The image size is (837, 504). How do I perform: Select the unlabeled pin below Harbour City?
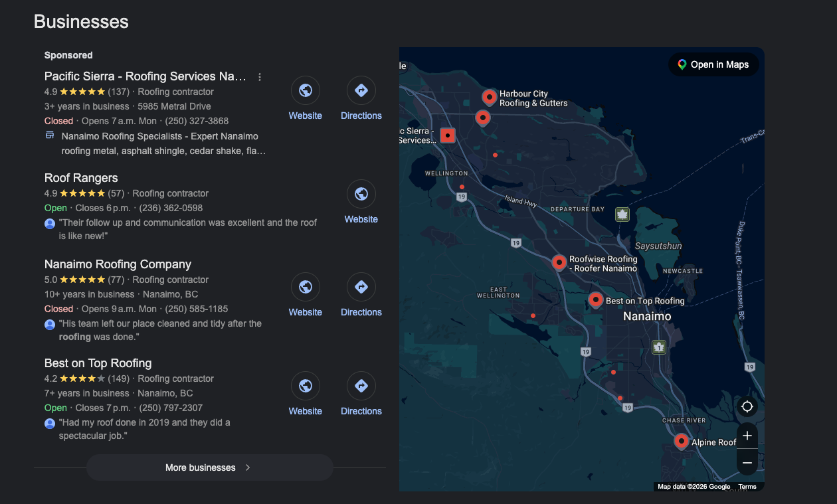(x=483, y=118)
